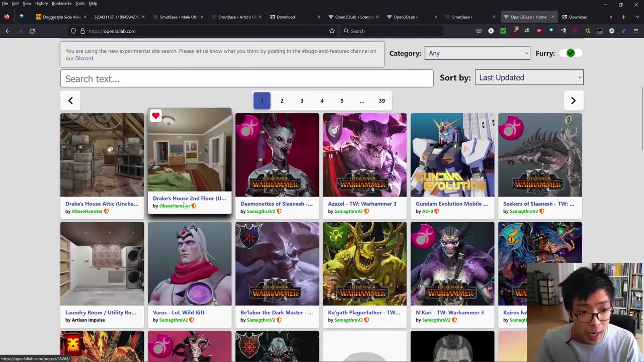Toggle the Furry filter switch

pos(571,53)
